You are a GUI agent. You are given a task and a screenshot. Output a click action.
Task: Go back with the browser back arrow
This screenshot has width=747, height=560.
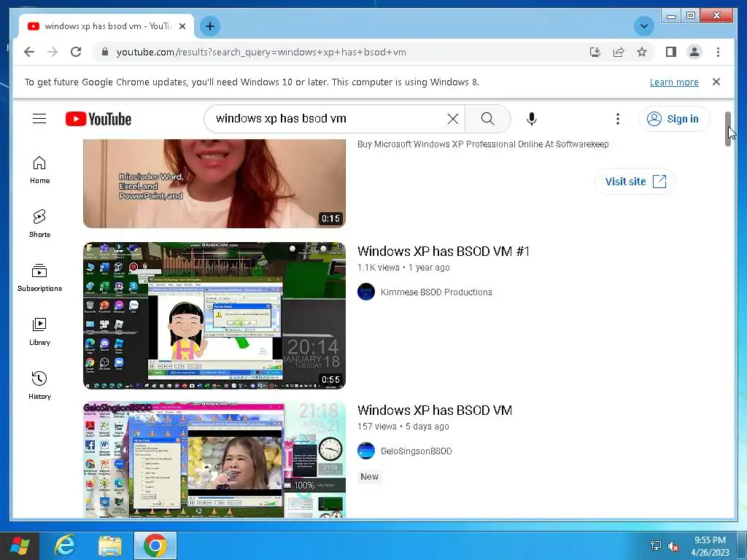(29, 52)
